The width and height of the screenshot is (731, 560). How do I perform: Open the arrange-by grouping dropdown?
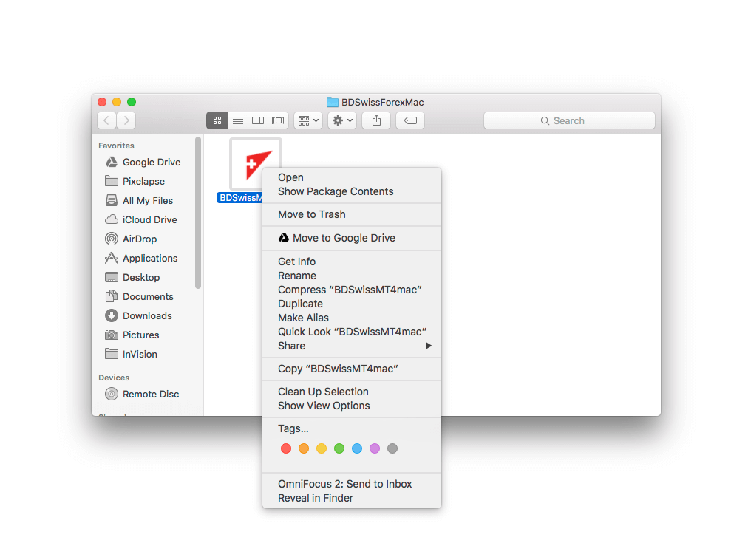tap(308, 120)
